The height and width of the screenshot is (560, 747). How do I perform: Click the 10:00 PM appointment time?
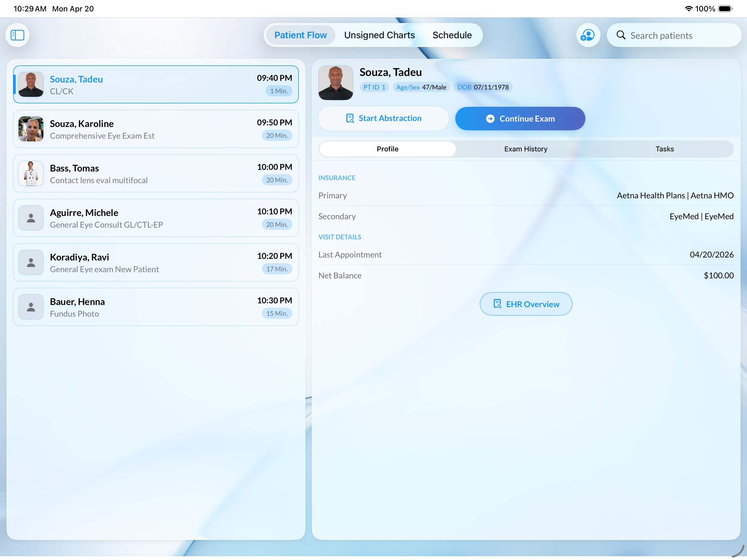point(274,167)
